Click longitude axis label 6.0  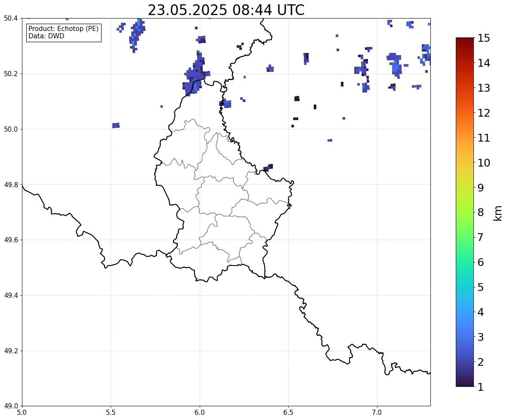click(x=200, y=413)
